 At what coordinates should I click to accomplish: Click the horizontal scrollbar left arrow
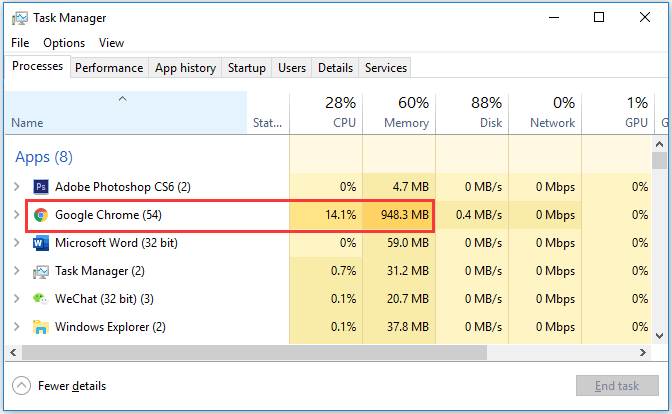[13, 353]
